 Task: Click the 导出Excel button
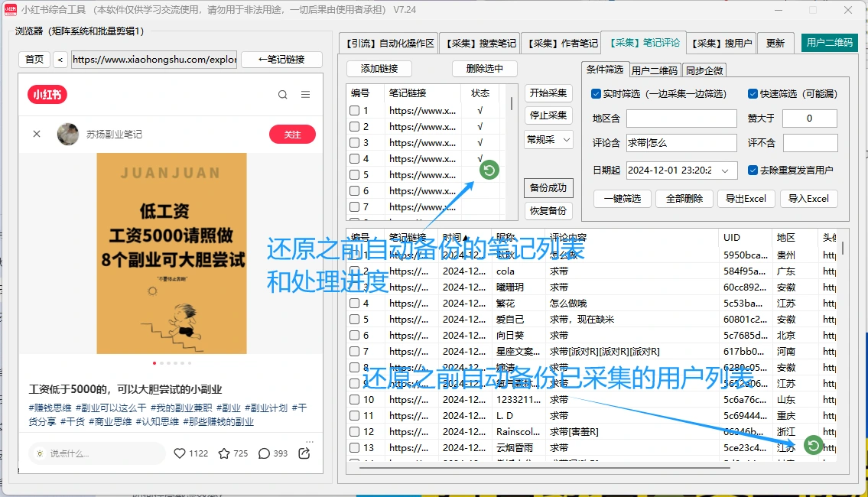746,198
